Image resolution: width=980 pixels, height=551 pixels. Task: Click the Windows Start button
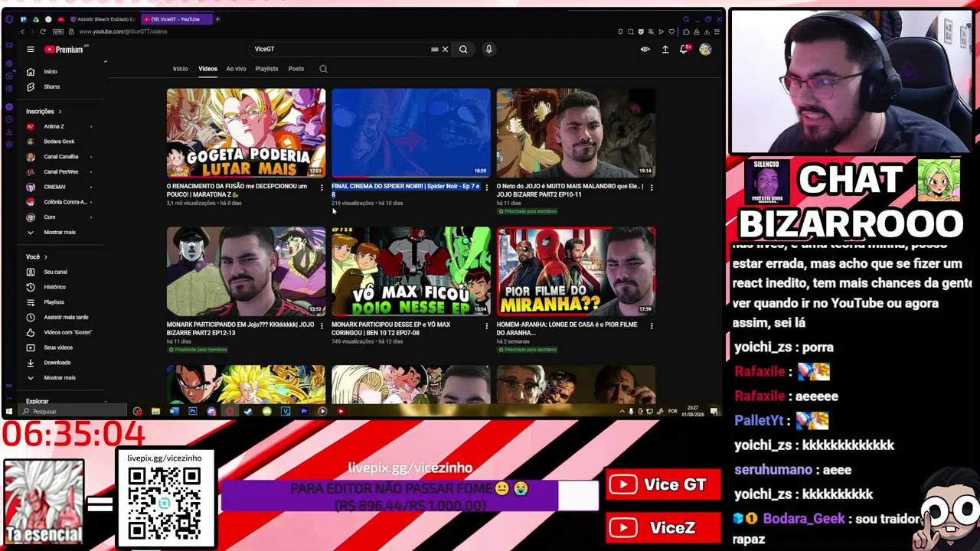9,412
